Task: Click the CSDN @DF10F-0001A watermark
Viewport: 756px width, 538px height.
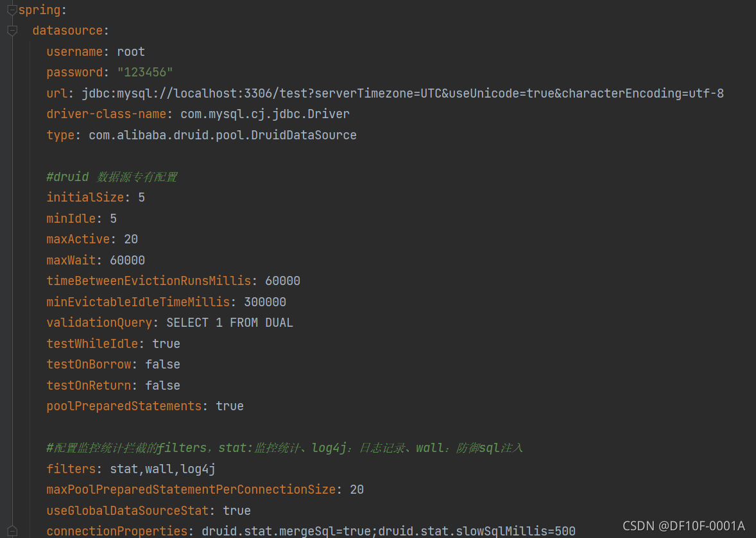Action: [683, 524]
